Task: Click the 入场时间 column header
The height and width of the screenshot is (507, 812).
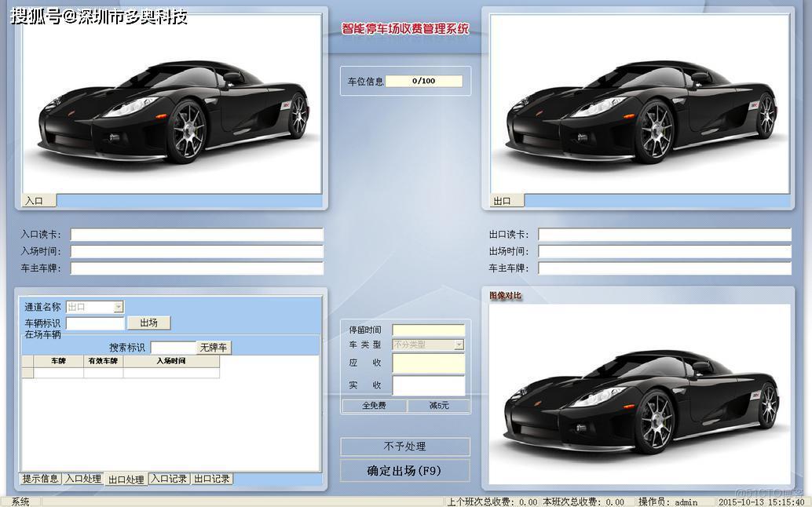Action: [x=170, y=361]
